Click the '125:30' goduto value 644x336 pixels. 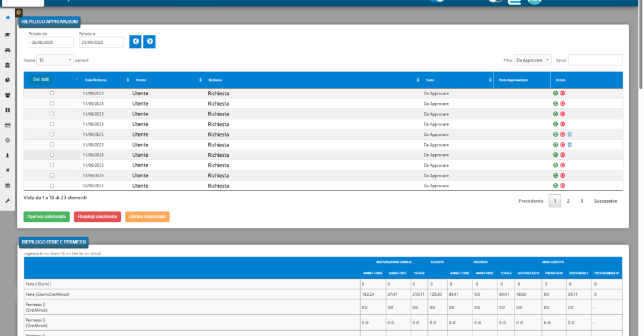[435, 295]
